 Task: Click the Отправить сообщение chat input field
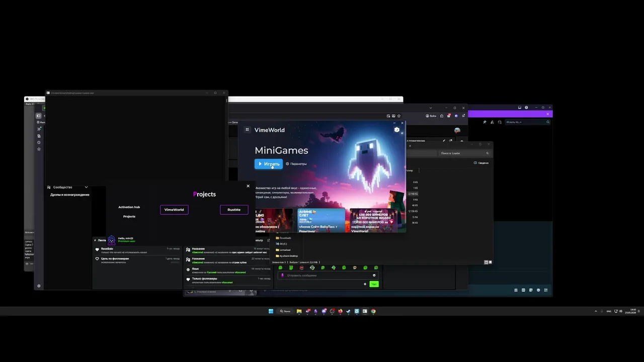tap(327, 276)
